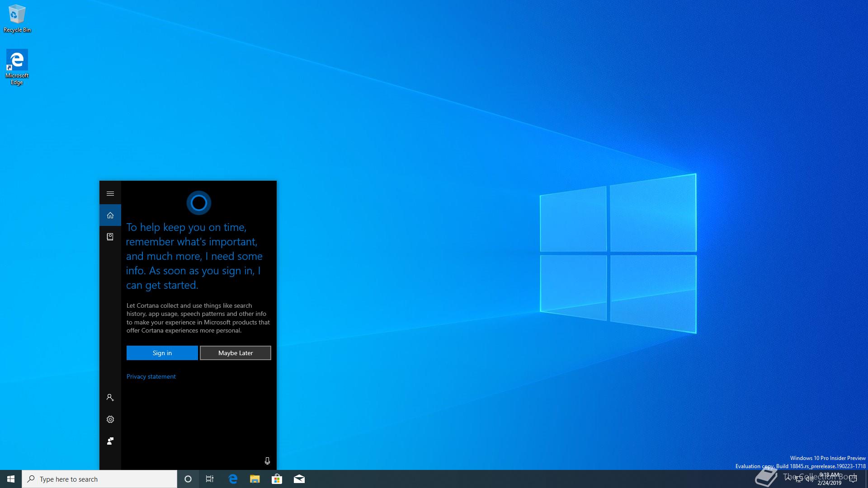Launch Microsoft Edge from taskbar
Screen dimensions: 868x488
[233, 479]
